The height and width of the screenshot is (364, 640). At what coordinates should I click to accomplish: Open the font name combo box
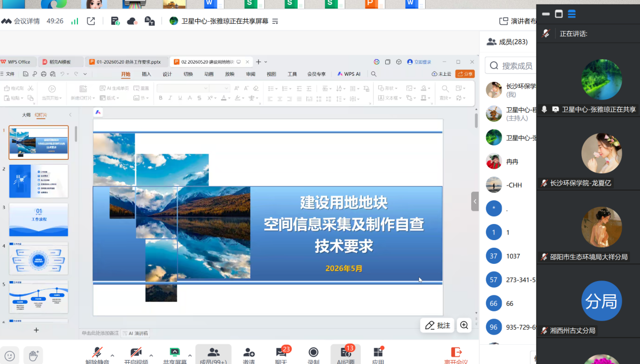coord(183,88)
